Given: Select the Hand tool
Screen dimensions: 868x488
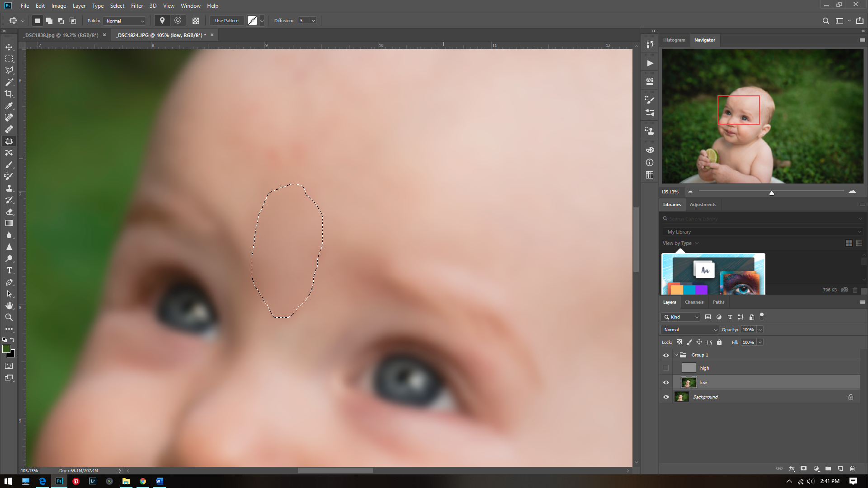Looking at the screenshot, I should coord(9,305).
